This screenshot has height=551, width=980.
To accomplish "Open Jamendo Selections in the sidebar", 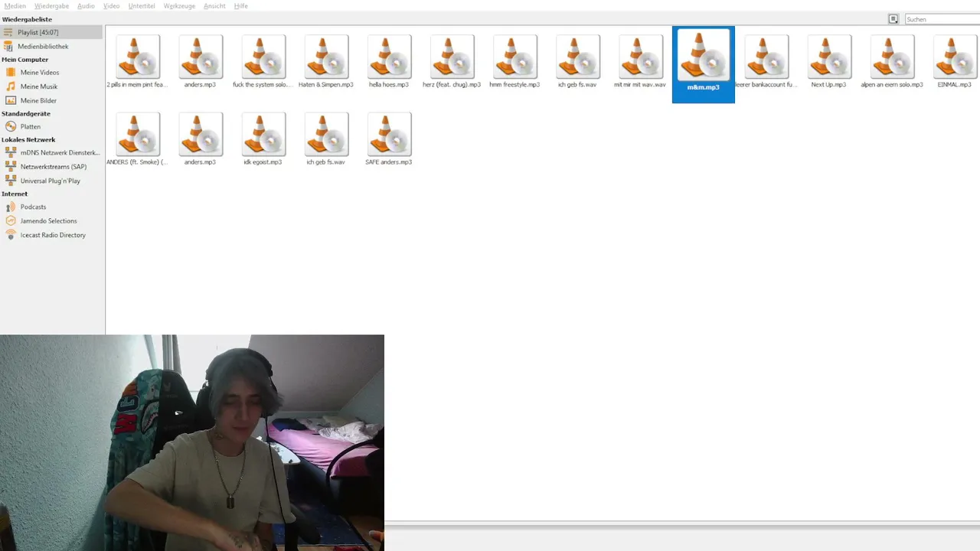I will tap(51, 221).
